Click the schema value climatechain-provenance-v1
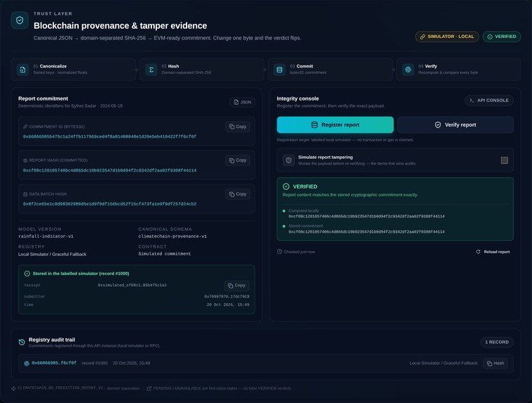Viewport: 532px width, 403px height. pos(172,236)
